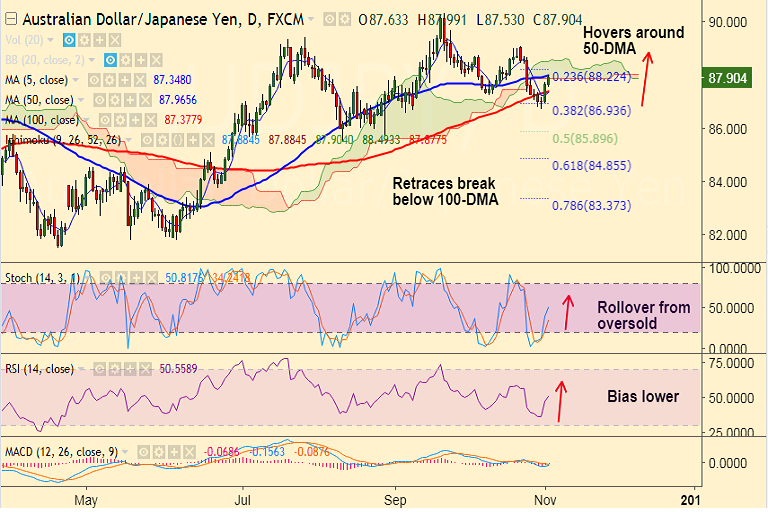Image resolution: width=768 pixels, height=512 pixels.
Task: Click the Sep label on time axis
Action: (395, 500)
